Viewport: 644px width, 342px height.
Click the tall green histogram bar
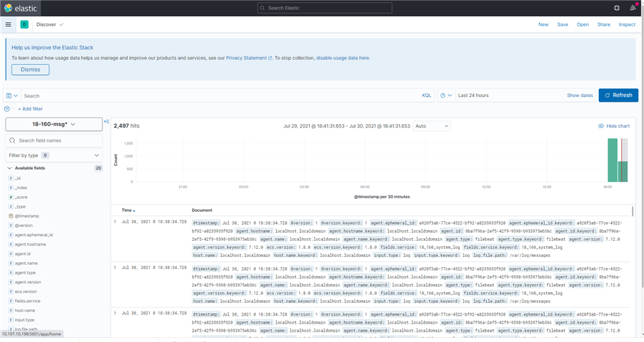612,160
